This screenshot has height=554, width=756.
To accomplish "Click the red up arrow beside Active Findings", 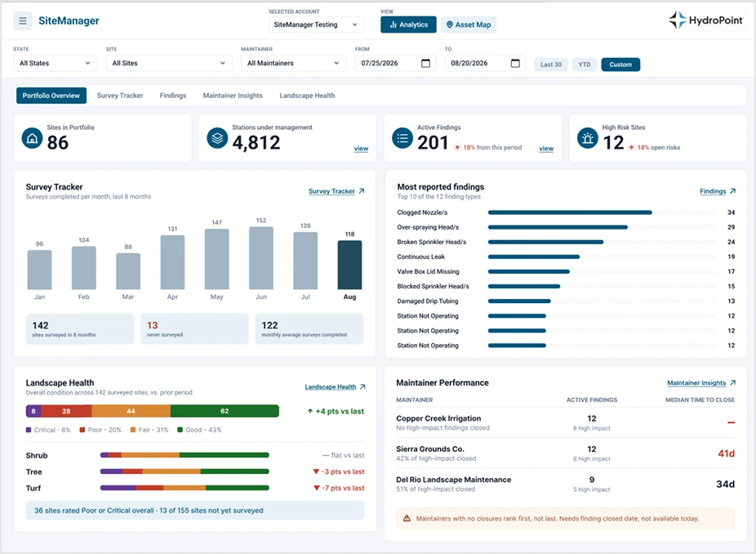I will point(457,148).
